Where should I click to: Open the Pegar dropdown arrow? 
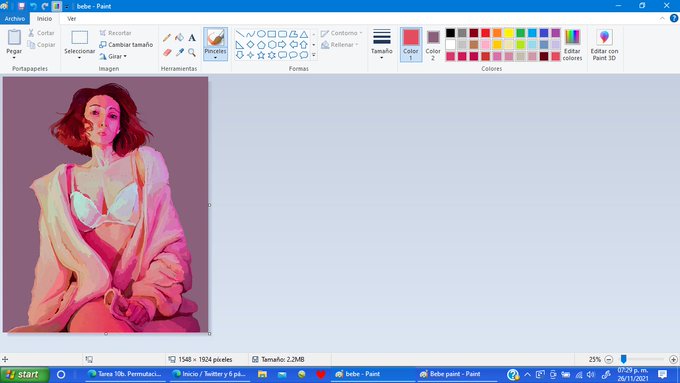click(14, 58)
